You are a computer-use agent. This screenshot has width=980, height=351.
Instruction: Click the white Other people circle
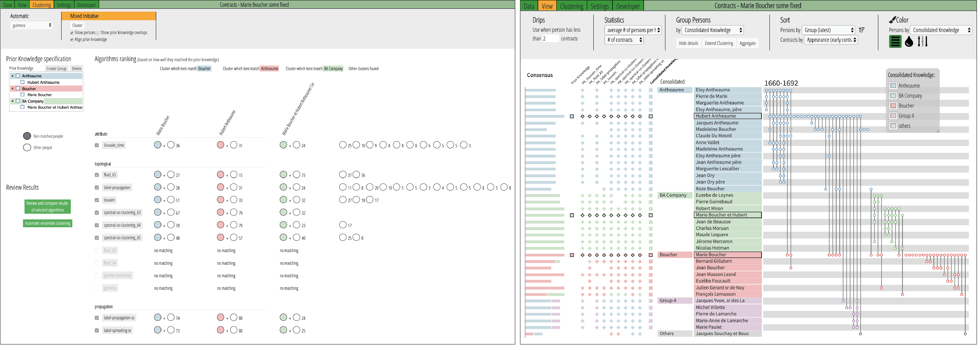coord(27,148)
